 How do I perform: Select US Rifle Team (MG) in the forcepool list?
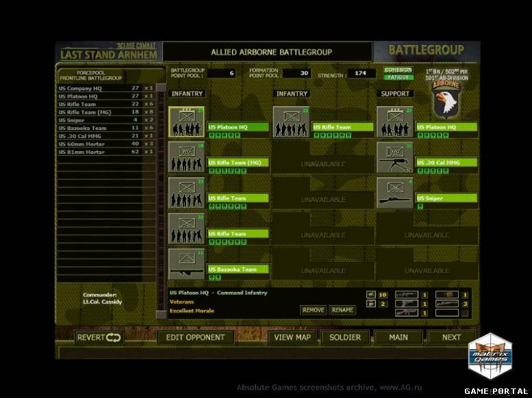[106, 112]
